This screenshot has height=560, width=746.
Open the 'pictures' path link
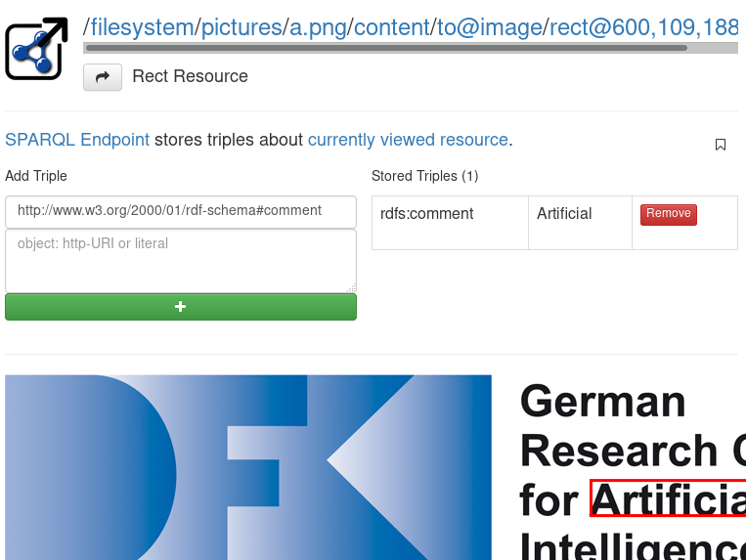tap(241, 27)
